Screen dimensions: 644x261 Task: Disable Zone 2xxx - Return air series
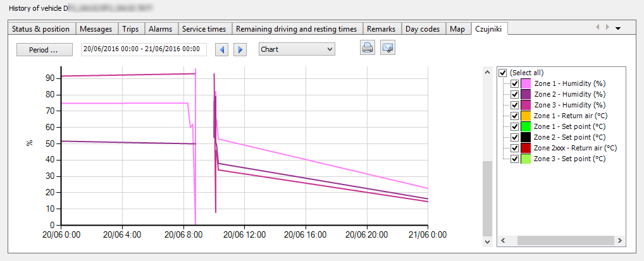point(514,148)
